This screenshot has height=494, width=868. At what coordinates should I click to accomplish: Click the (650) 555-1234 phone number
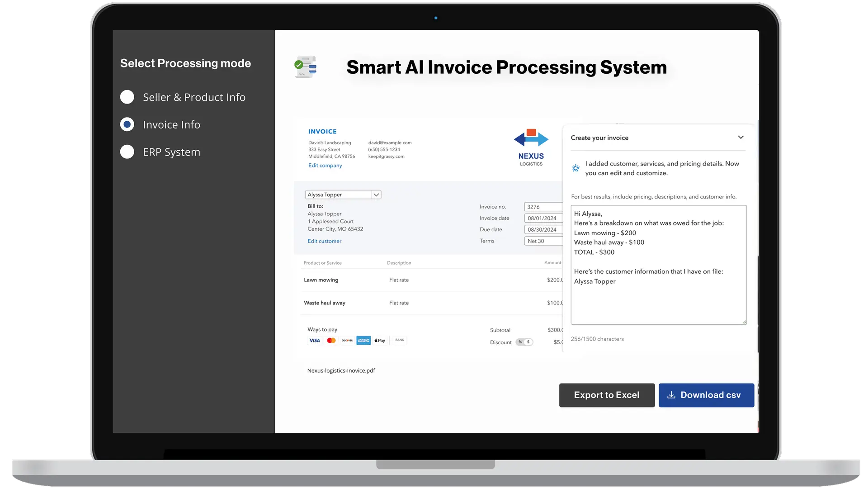[x=384, y=150]
